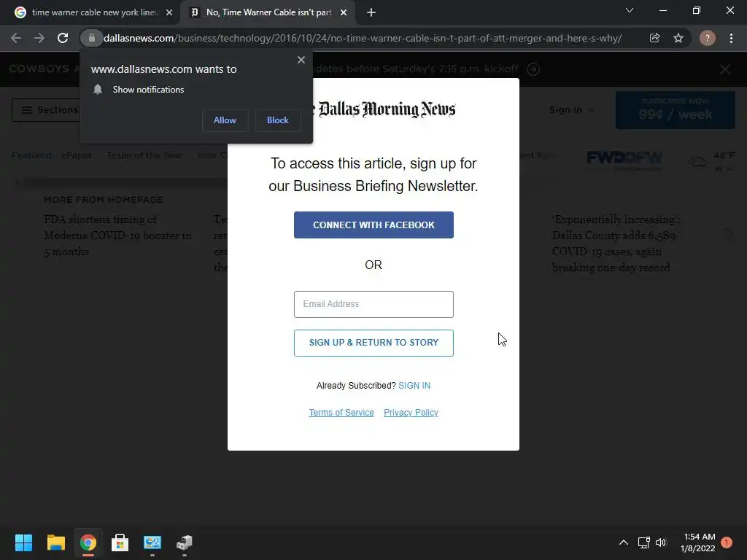
Task: Click Subscribe Now 99¢ a week button
Action: click(x=675, y=110)
